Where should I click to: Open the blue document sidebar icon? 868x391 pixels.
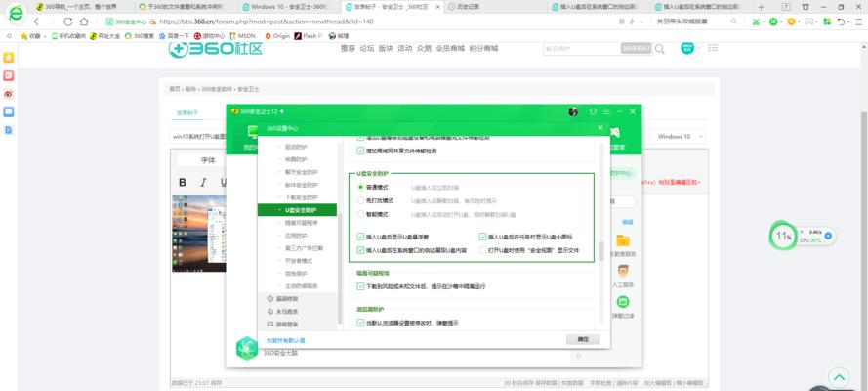click(x=9, y=130)
